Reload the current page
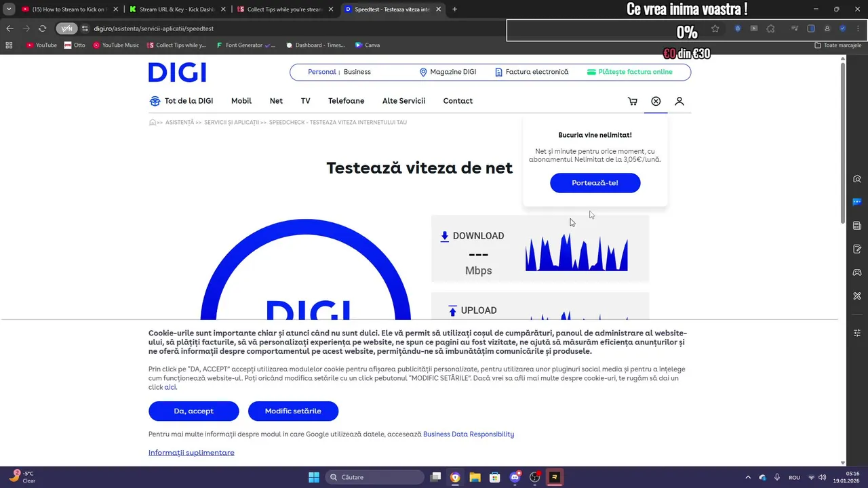 pos(42,28)
